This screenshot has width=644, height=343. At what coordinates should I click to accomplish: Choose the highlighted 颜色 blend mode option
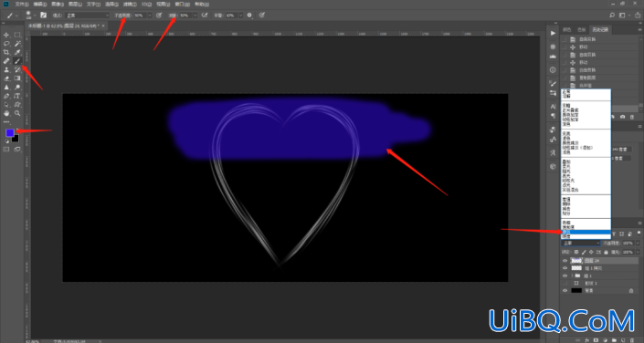click(586, 232)
